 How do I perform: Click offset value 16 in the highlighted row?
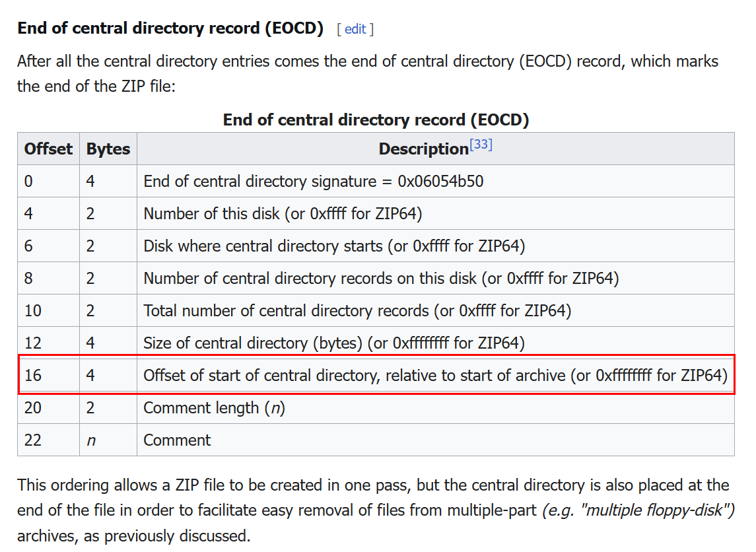pos(33,375)
